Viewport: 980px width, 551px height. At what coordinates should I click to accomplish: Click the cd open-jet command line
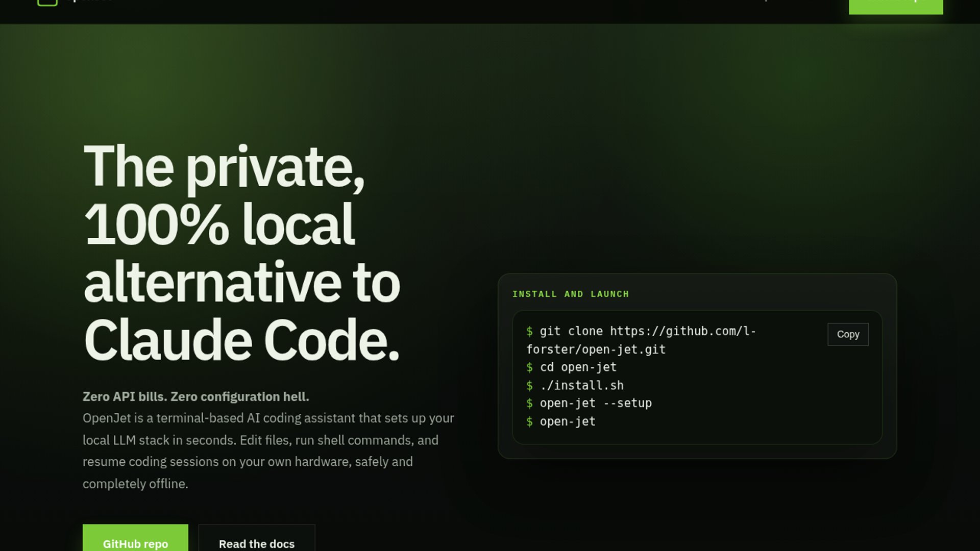(x=578, y=367)
